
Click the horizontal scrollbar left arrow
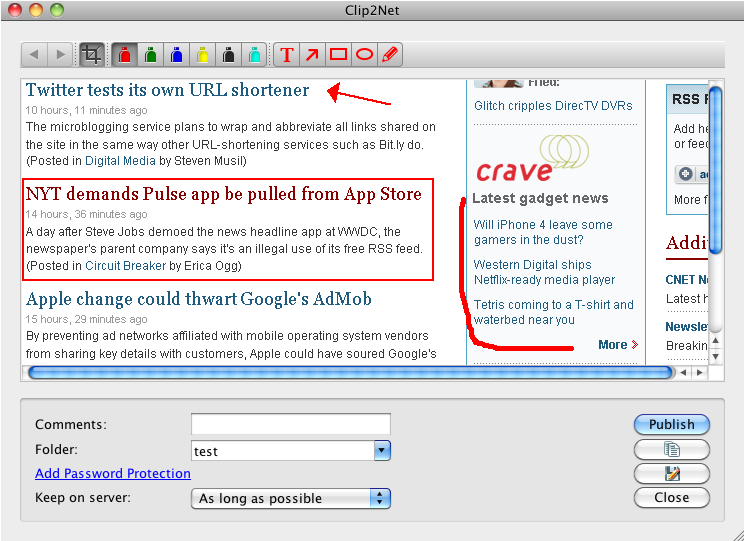(x=683, y=373)
